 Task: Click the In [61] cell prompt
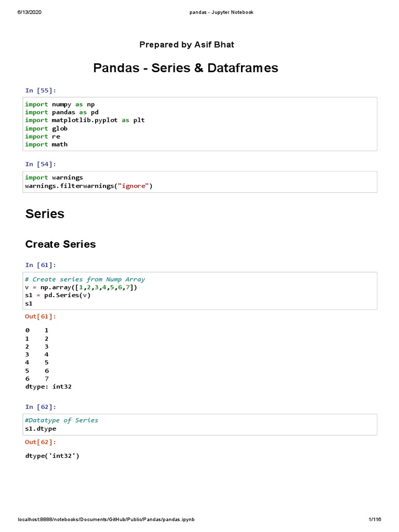coord(41,265)
